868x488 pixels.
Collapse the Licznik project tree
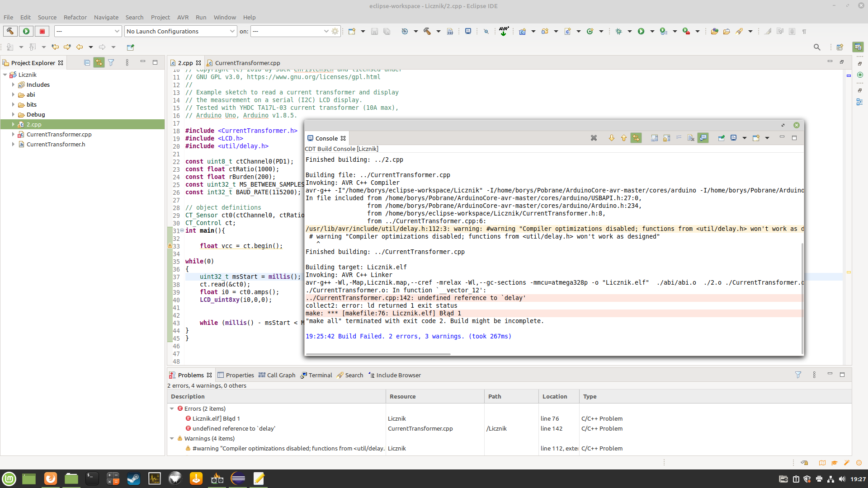[x=5, y=75]
